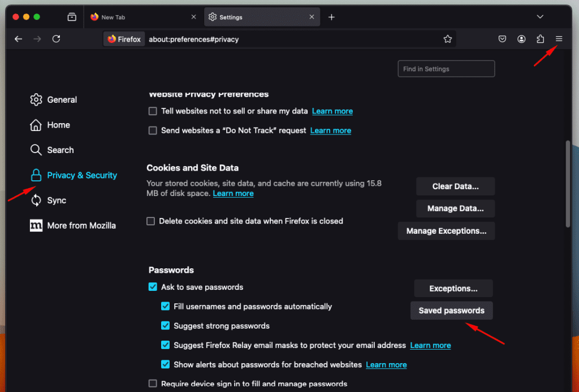This screenshot has height=392, width=579.
Task: Enable 'Tell websites not to sell or share my data'
Action: coord(153,111)
